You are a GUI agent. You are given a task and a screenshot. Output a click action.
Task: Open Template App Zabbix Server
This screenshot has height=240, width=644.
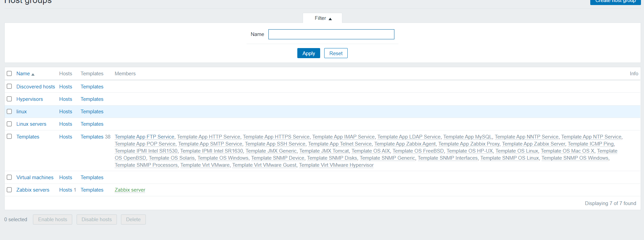point(533,144)
